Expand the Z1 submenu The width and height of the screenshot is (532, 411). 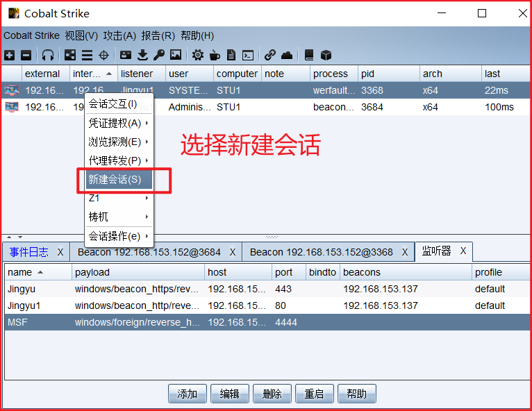(119, 198)
